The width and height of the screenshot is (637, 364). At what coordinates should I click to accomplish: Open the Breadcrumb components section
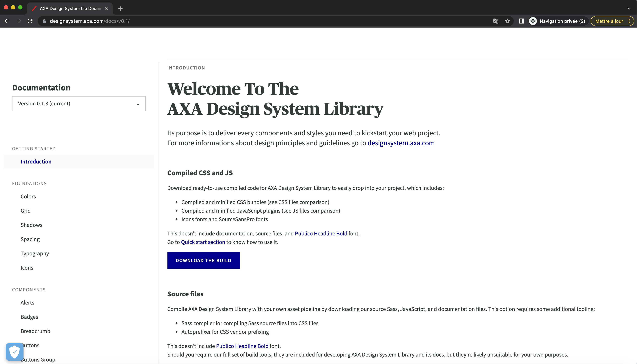pyautogui.click(x=35, y=331)
